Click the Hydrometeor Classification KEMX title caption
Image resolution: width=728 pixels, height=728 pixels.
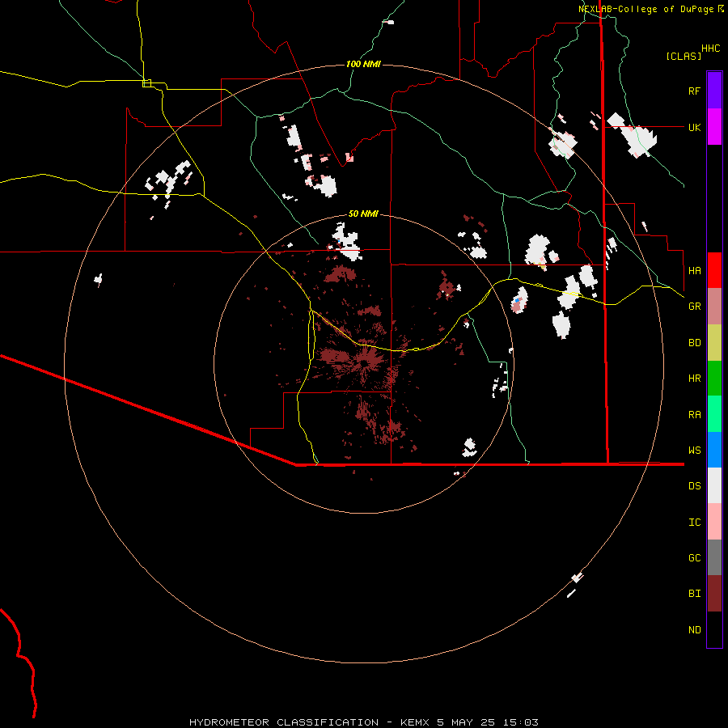363,722
